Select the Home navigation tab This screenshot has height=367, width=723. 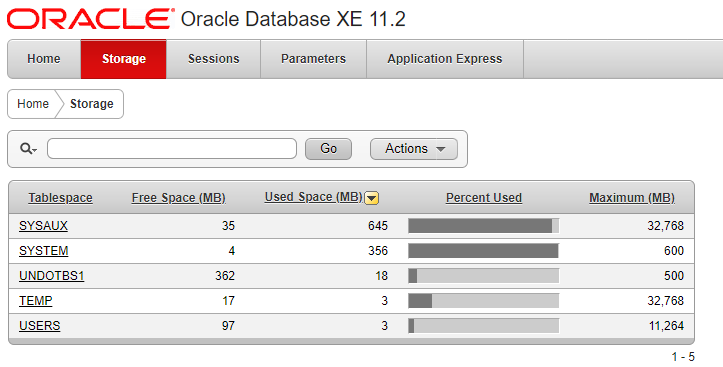click(44, 59)
